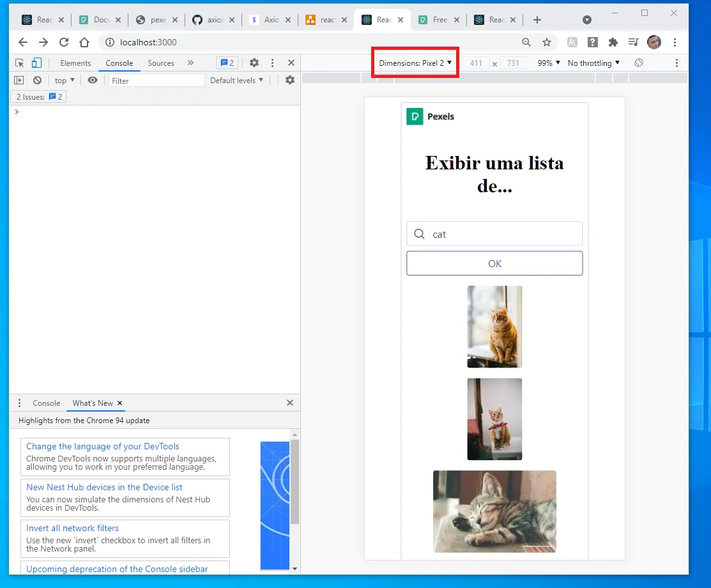Switch to the Elements tab
The height and width of the screenshot is (588, 711).
76,63
